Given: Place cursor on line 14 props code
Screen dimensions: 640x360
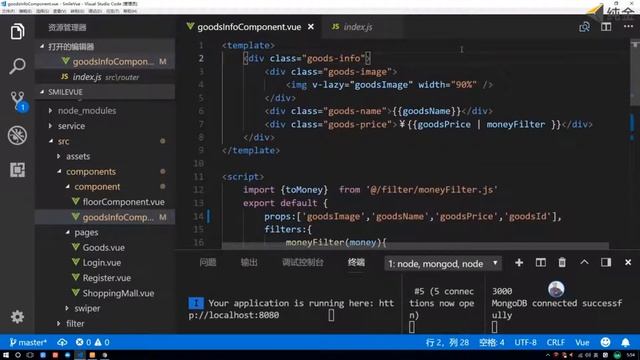Looking at the screenshot, I should click(413, 216).
